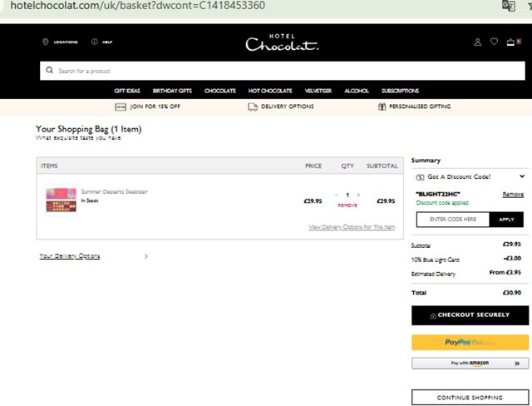Click the Pay with Amazon button
Viewport: 532px width, 406px height.
pos(470,364)
